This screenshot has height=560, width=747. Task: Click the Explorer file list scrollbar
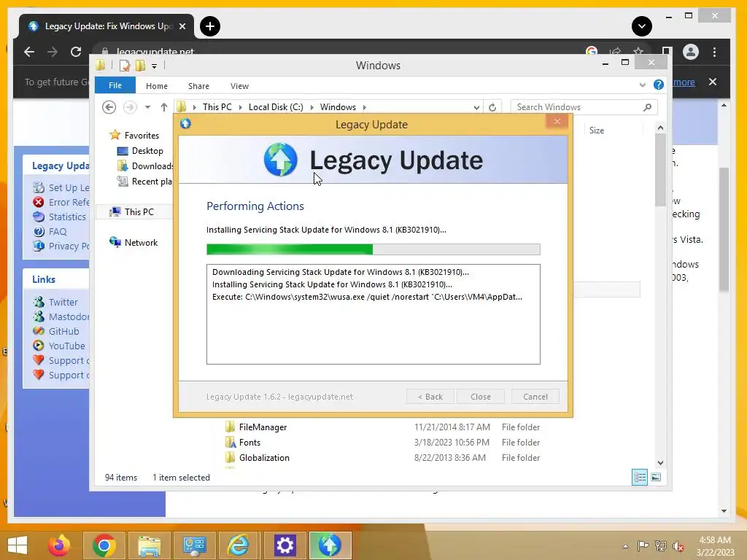660,169
